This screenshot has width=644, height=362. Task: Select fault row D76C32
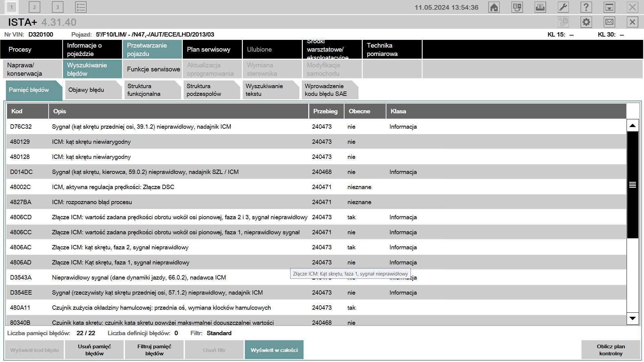point(316,127)
